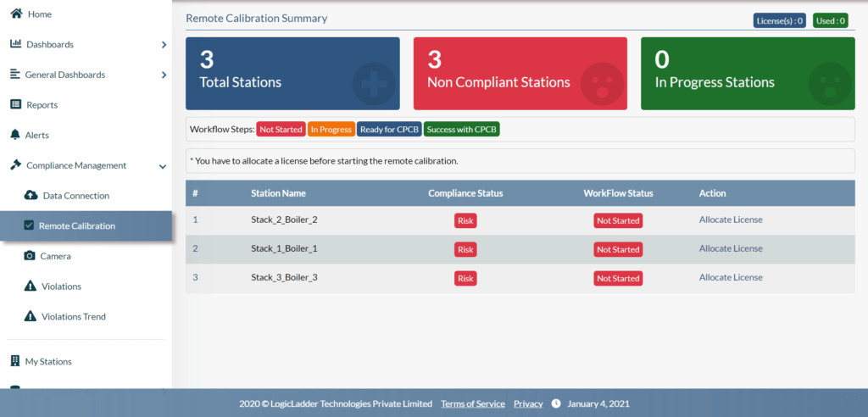
Task: Select Remote Calibration in sidebar
Action: [86, 226]
